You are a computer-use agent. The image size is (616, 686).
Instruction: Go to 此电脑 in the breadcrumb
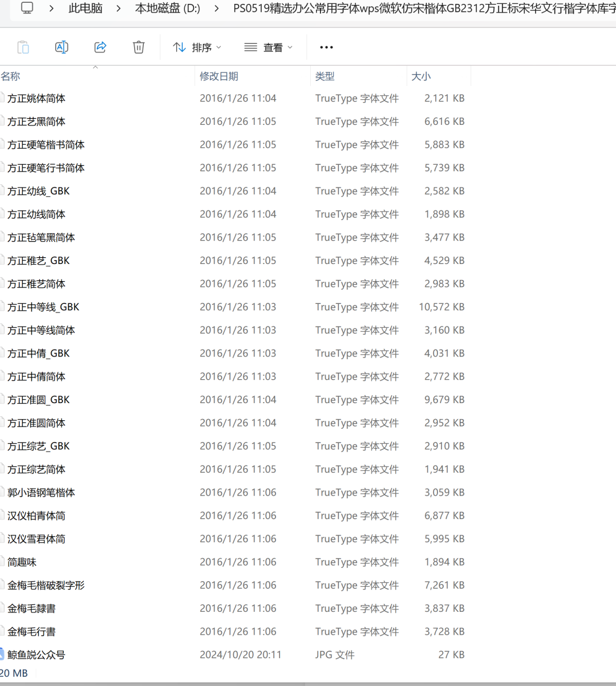click(86, 9)
